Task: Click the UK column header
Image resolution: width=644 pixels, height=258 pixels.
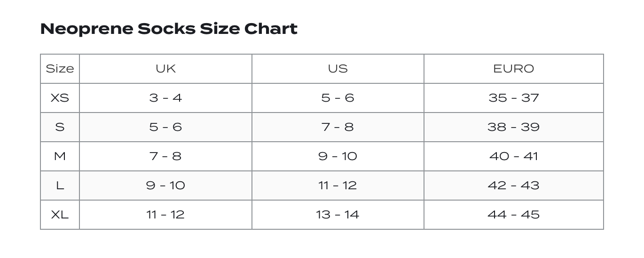Action: click(x=165, y=69)
